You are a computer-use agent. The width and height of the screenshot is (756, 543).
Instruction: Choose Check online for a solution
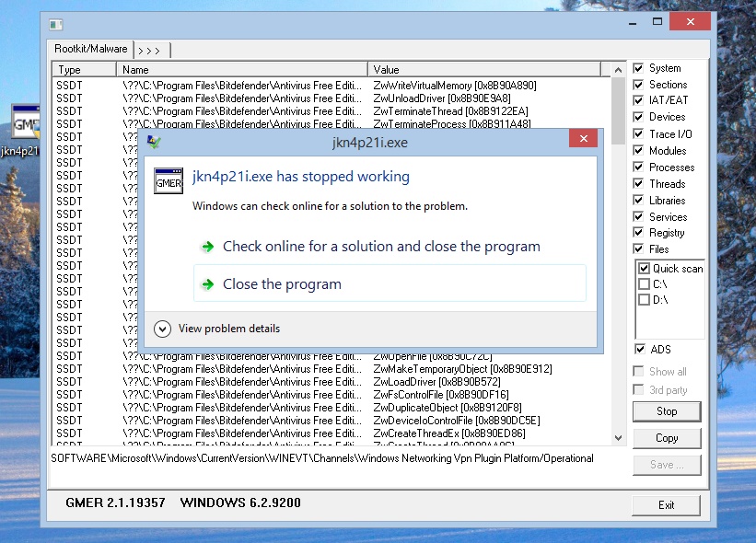(390, 247)
